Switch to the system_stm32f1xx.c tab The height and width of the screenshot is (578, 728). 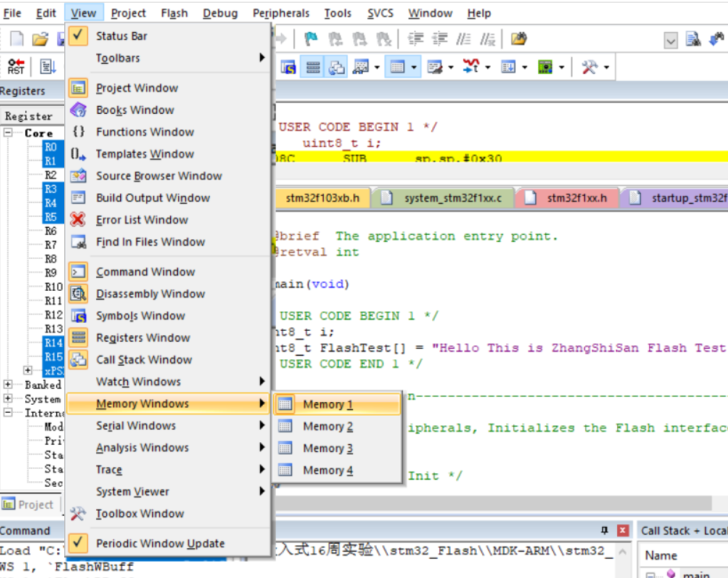tap(444, 198)
